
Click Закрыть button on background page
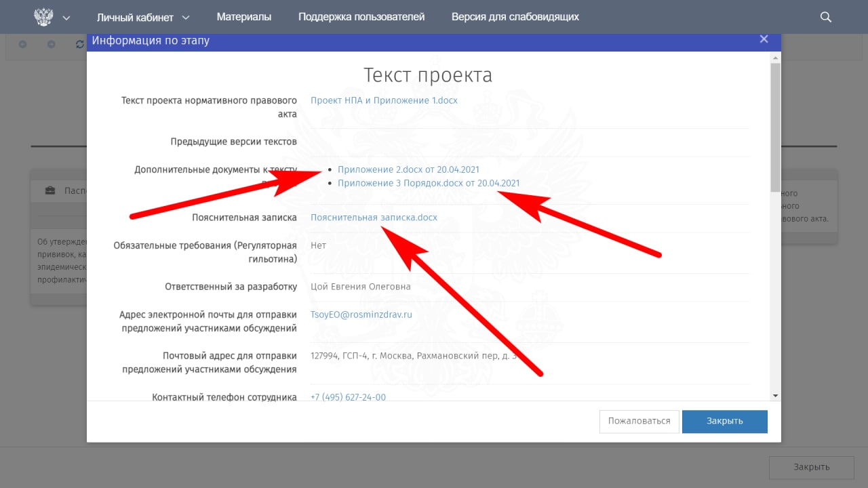point(812,467)
